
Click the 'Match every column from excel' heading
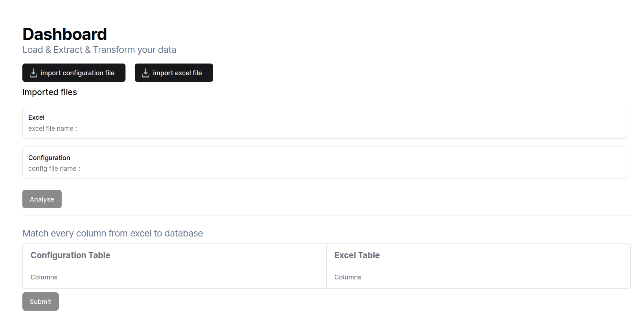(113, 234)
